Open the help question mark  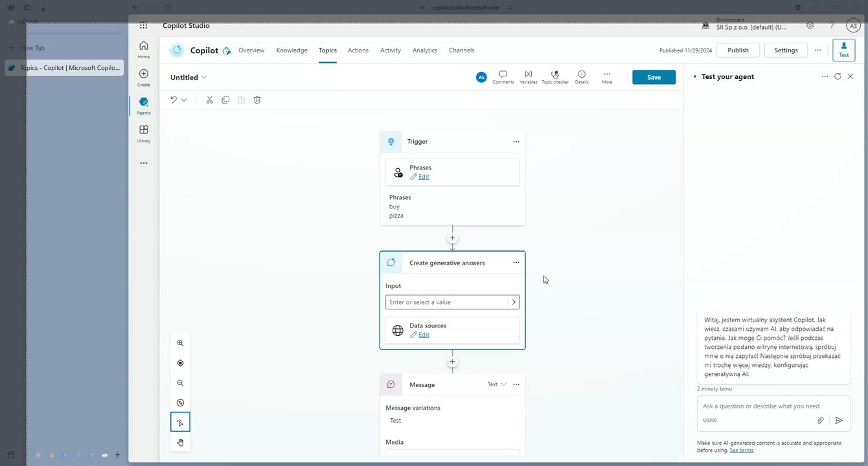pos(832,26)
